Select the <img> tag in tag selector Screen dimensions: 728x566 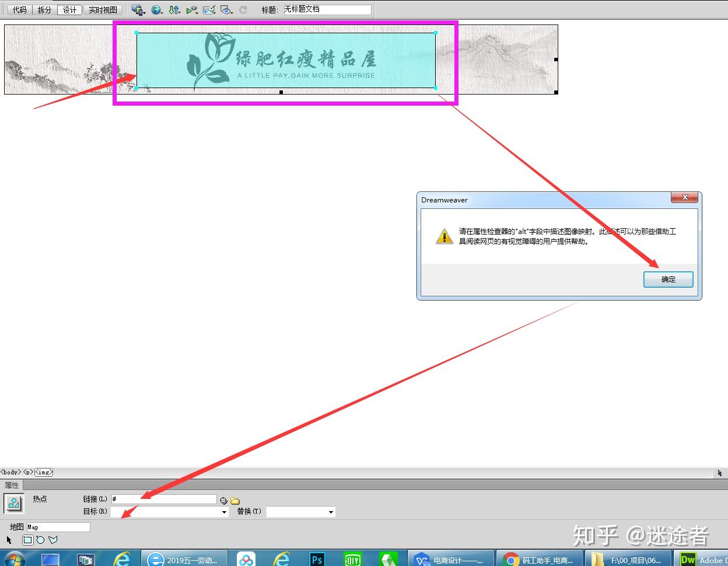click(44, 472)
